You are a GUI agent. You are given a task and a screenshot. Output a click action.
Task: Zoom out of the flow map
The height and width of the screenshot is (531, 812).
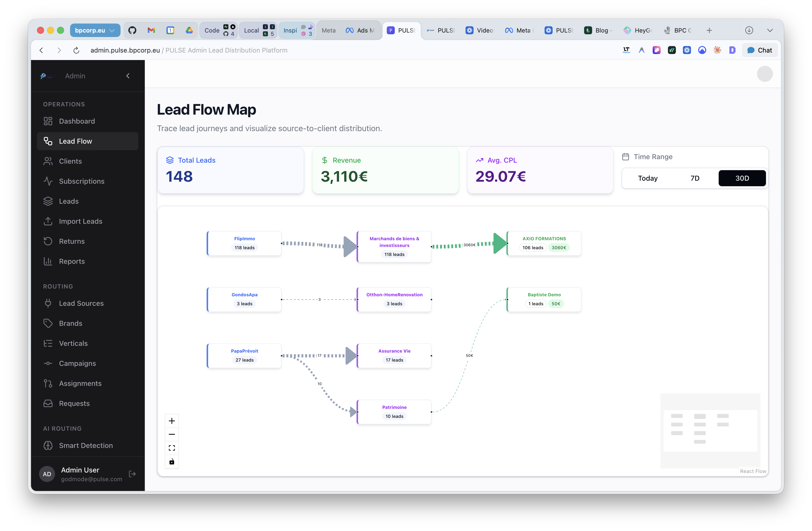(x=172, y=434)
